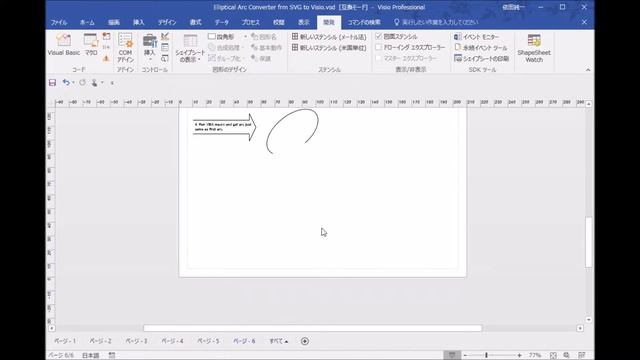The width and height of the screenshot is (640, 360).
Task: Click the record macro icon beside マクロ
Action: pos(106,36)
